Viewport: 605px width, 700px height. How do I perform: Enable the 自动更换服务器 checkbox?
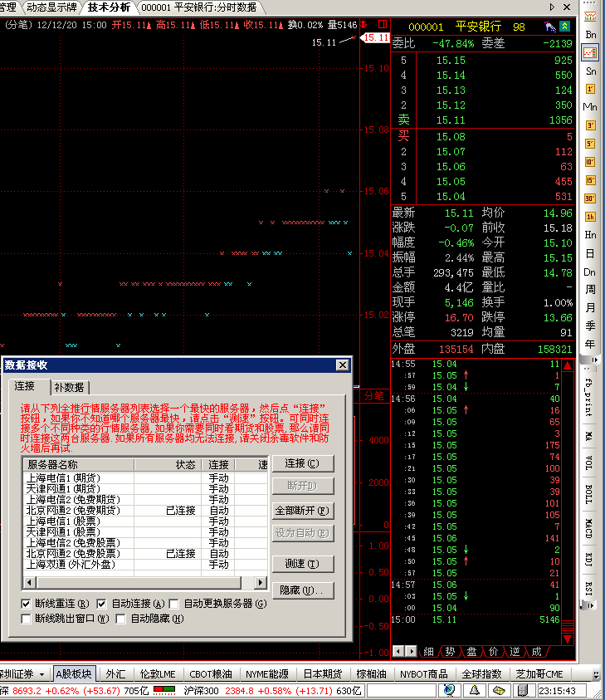174,604
